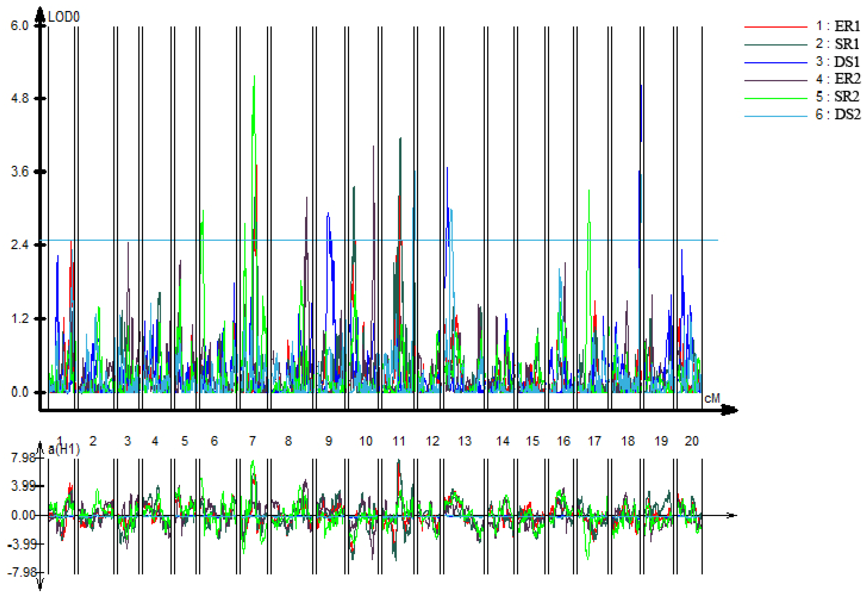Screen dimensions: 868x597
Task: Click the 2.4 tick on the LOD axis
Action: click(x=19, y=245)
